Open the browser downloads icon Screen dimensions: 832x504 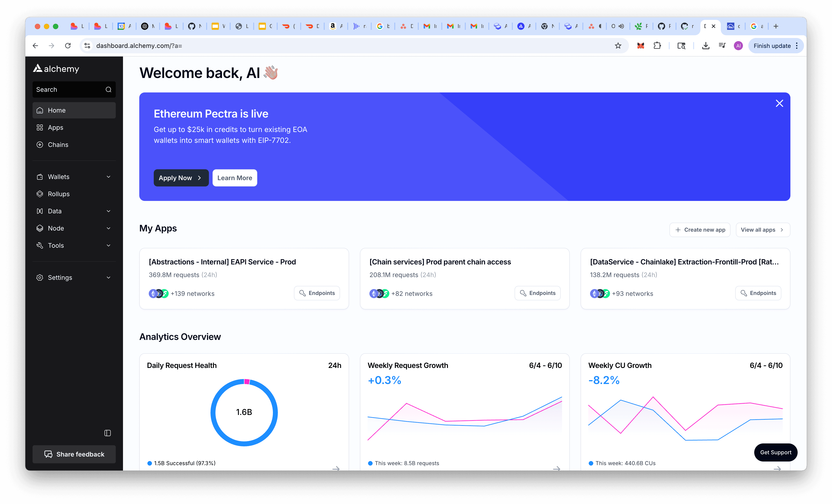705,46
